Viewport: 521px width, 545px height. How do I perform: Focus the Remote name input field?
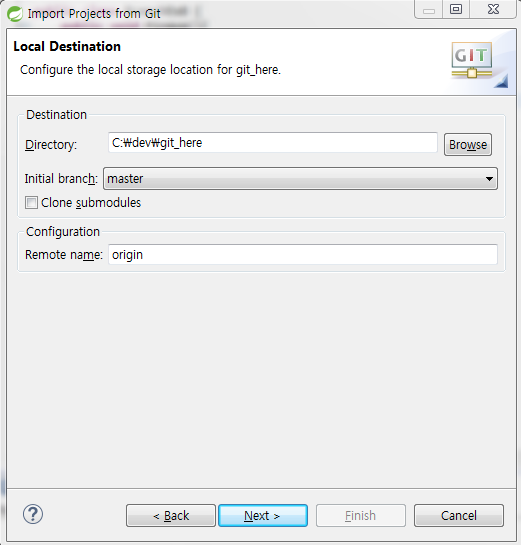pyautogui.click(x=303, y=254)
